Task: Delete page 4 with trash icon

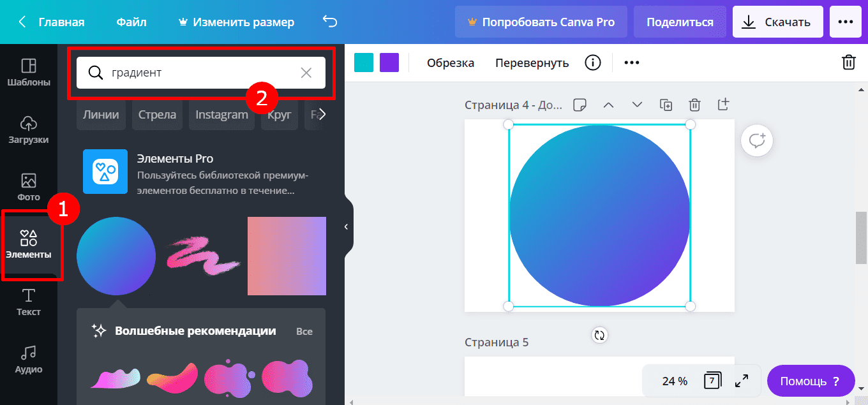Action: coord(695,105)
